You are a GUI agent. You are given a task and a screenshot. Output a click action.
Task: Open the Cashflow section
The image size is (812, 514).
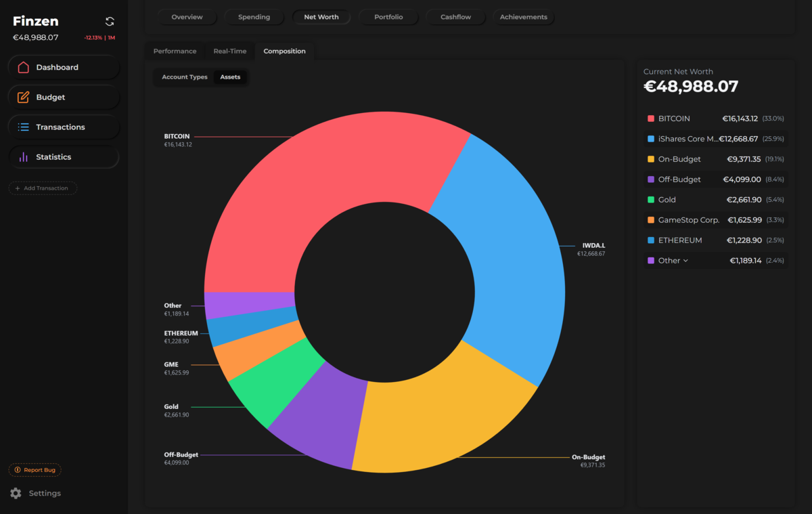[x=455, y=17]
